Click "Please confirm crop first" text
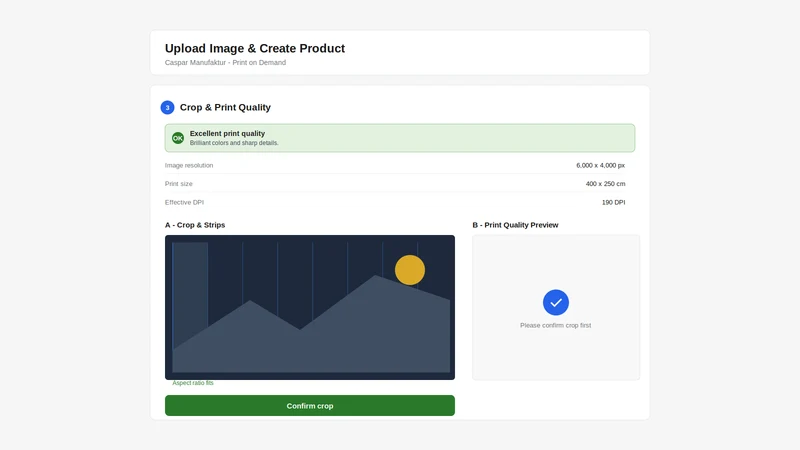800x450 pixels. 556,326
